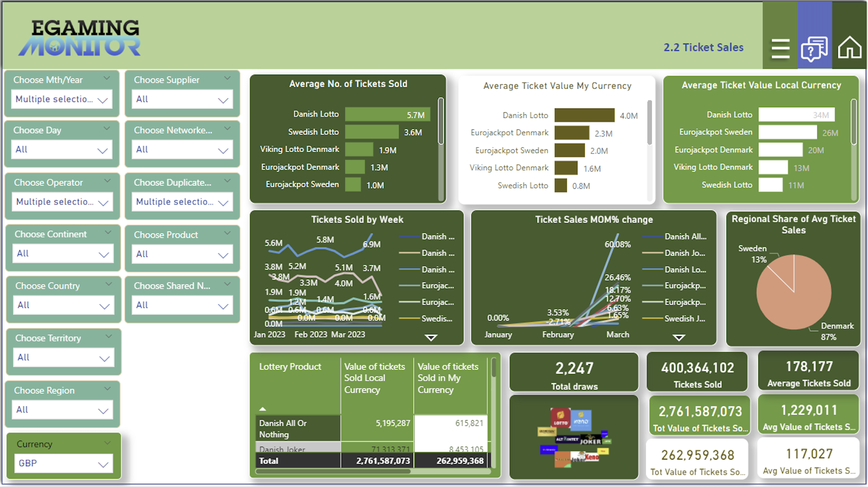Click the 117,027 Avg Value card
This screenshot has height=487, width=868.
coord(809,458)
